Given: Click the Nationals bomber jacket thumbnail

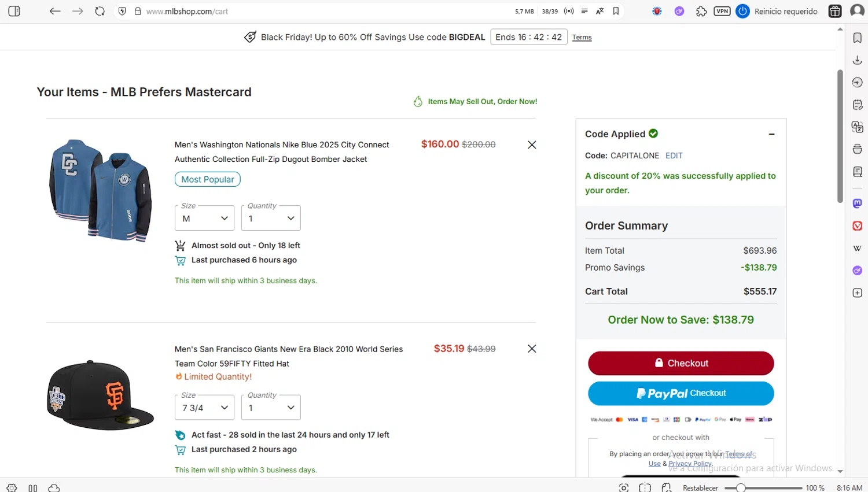Looking at the screenshot, I should pyautogui.click(x=100, y=190).
